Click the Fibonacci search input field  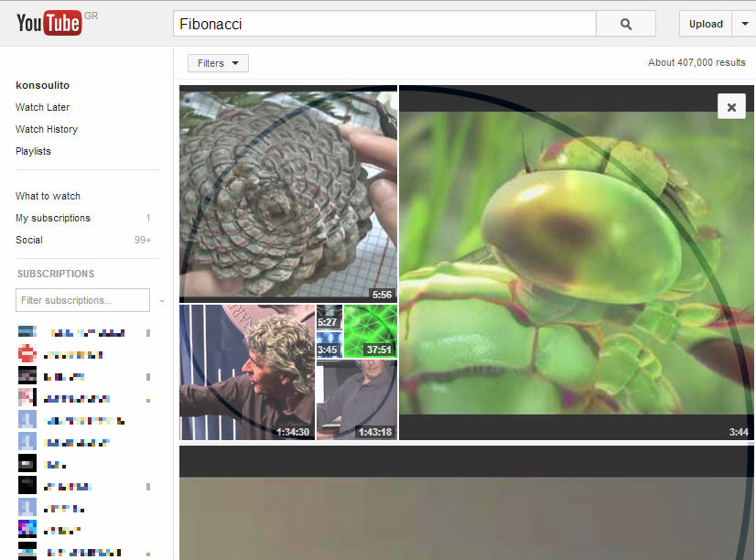click(x=384, y=24)
